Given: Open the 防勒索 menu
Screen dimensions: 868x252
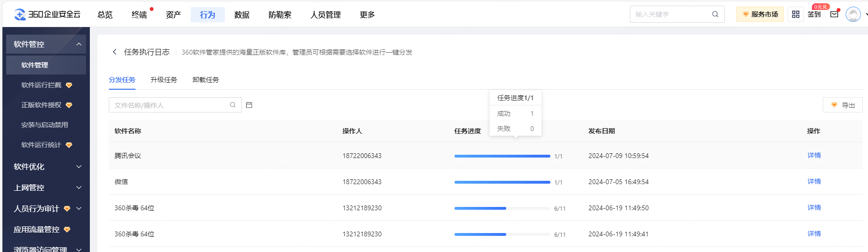Looking at the screenshot, I should coord(280,15).
